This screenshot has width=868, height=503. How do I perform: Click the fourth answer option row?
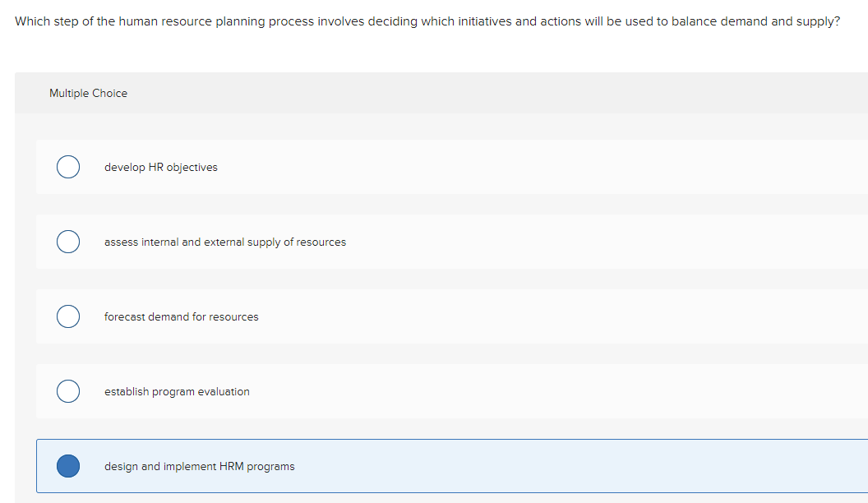(411, 391)
